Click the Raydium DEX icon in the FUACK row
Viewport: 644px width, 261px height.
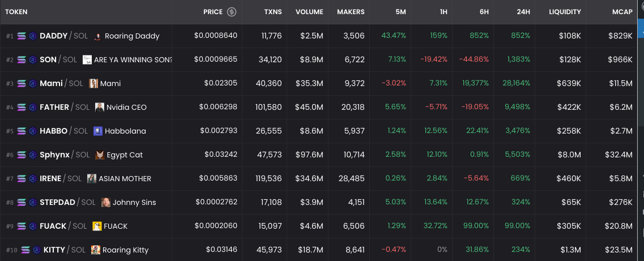33,226
